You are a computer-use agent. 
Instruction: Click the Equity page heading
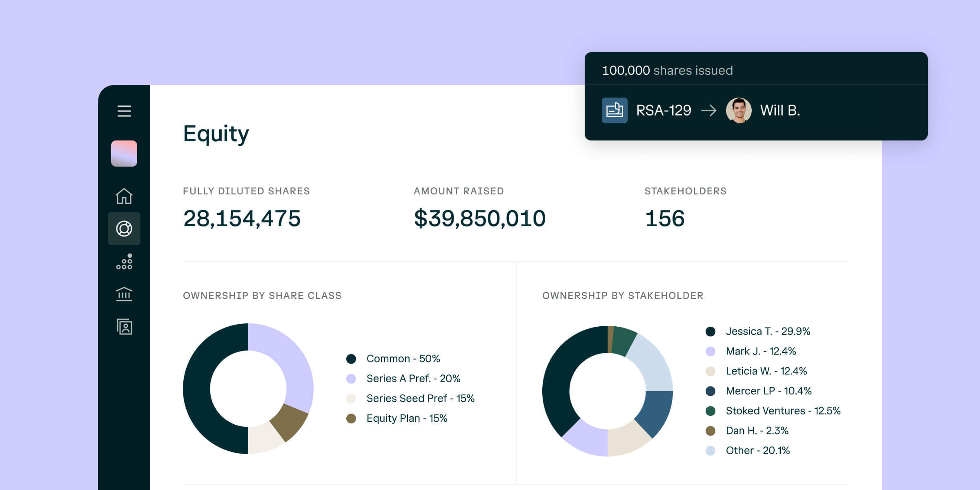point(216,133)
